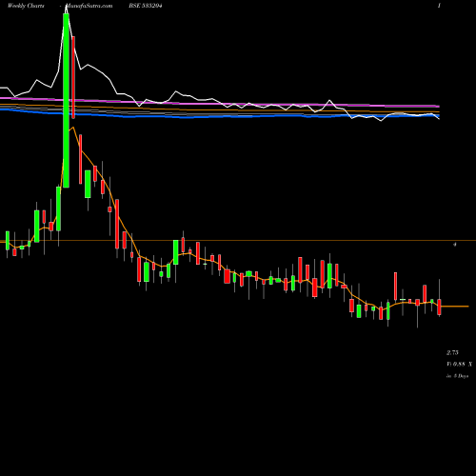The height and width of the screenshot is (476, 476).
Task: Click the '2.73' price value
Action: click(x=452, y=352)
